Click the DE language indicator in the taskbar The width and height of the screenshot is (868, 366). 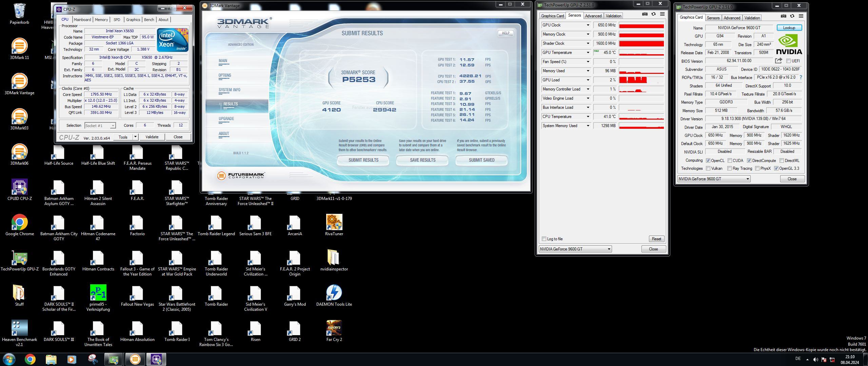click(x=798, y=359)
